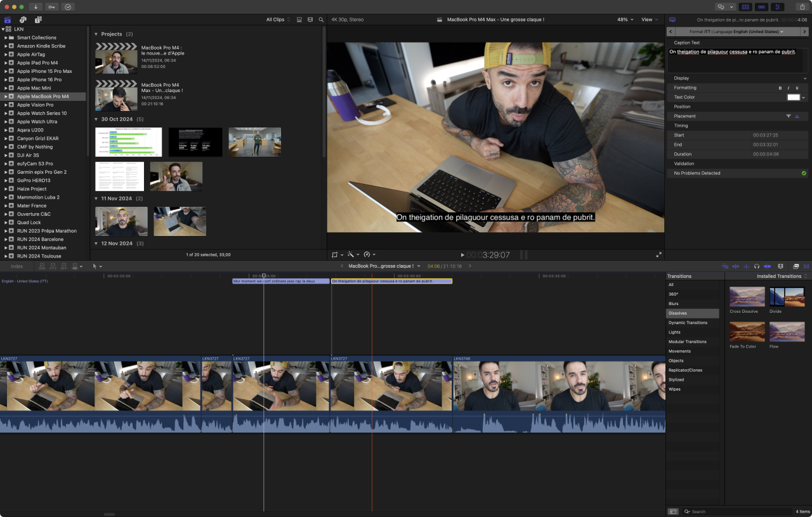This screenshot has height=517, width=812.
Task: Toggle the Timeline panel visibility button
Action: (x=761, y=6)
